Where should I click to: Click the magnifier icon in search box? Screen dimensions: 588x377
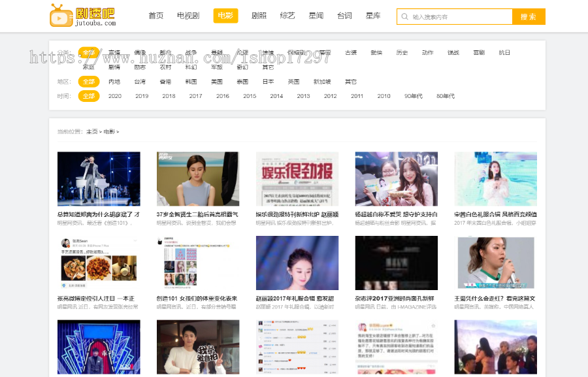406,17
